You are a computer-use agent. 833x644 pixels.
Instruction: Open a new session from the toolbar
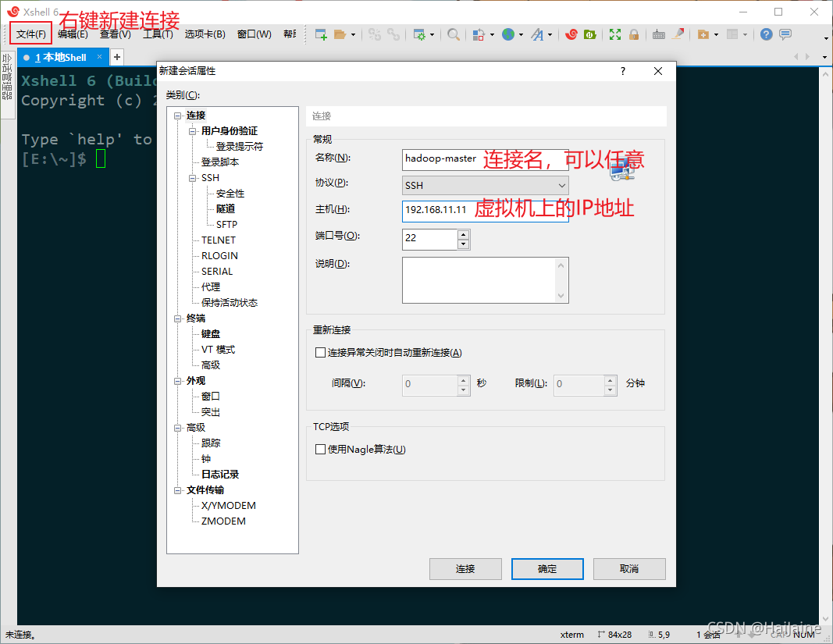[x=319, y=34]
